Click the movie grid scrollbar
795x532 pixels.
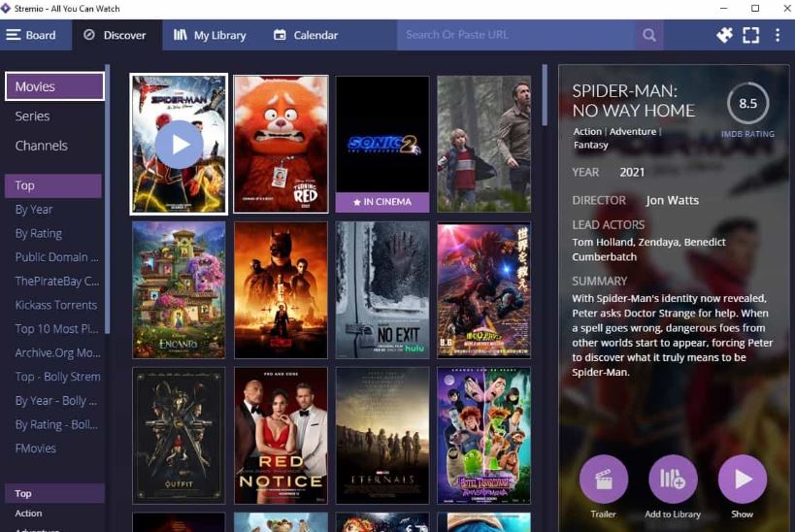[x=545, y=95]
